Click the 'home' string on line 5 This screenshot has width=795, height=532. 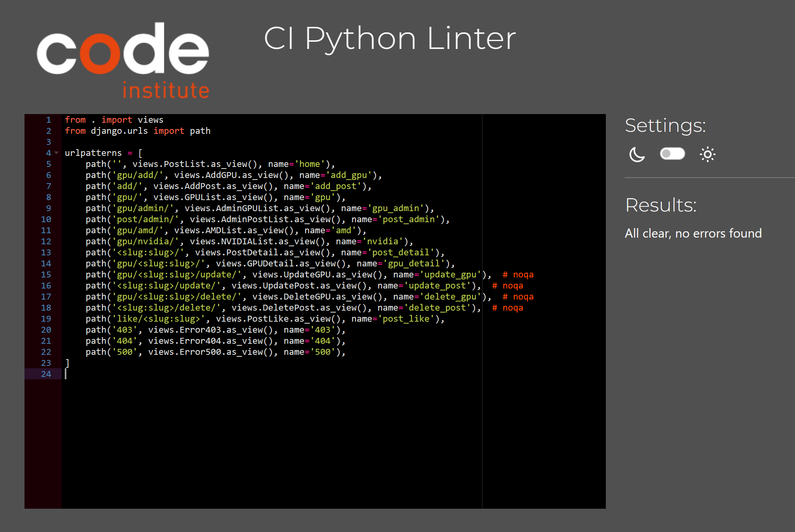click(x=309, y=164)
